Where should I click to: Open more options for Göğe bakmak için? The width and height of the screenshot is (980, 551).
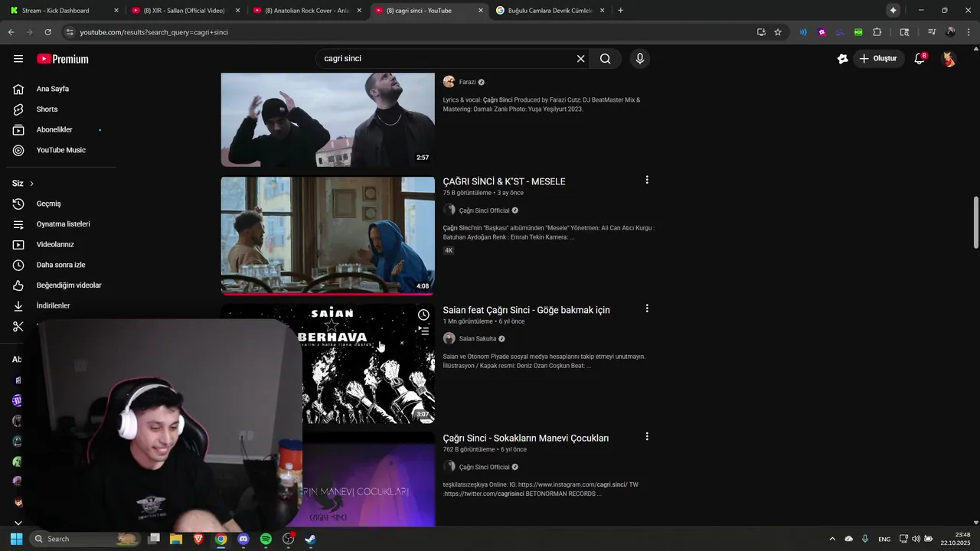coord(647,308)
